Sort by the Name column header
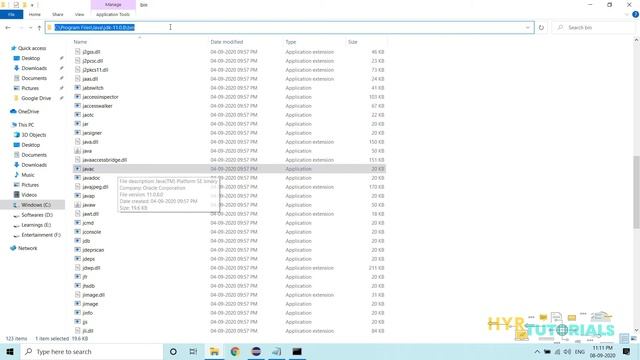This screenshot has width=640, height=360. click(x=80, y=42)
